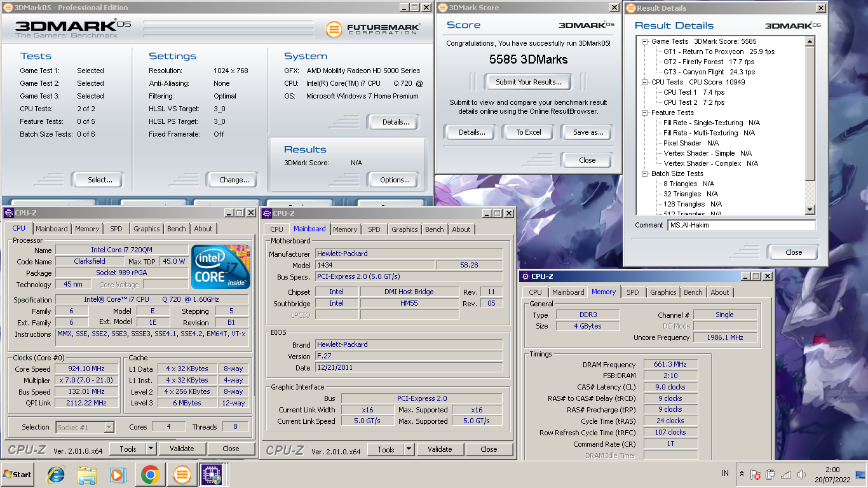Click Details button in 3DMark Score window
Image resolution: width=868 pixels, height=488 pixels.
(472, 132)
